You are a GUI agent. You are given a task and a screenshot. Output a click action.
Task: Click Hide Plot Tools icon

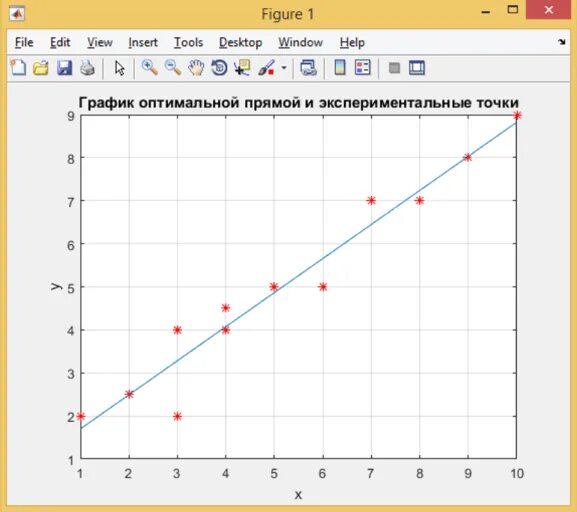coord(394,68)
